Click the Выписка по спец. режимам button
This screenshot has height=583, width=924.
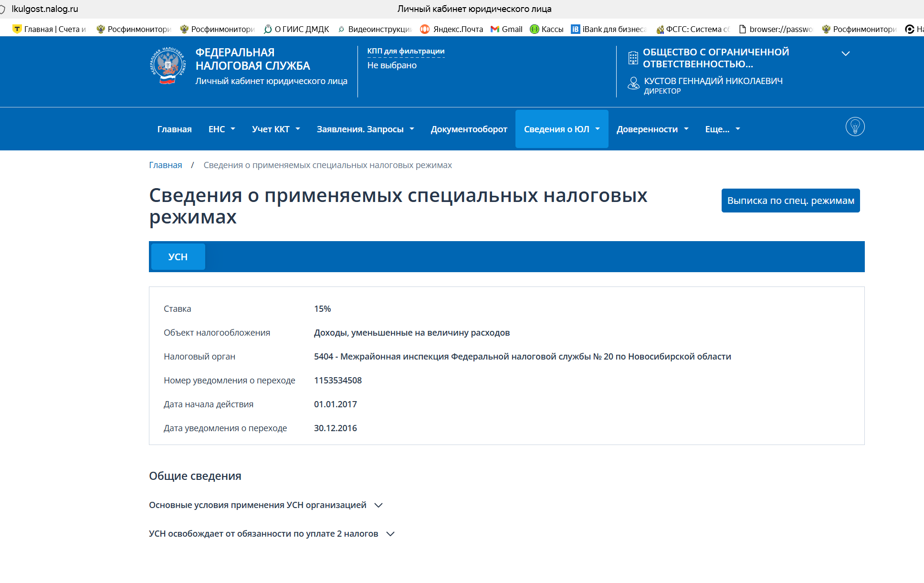click(790, 201)
